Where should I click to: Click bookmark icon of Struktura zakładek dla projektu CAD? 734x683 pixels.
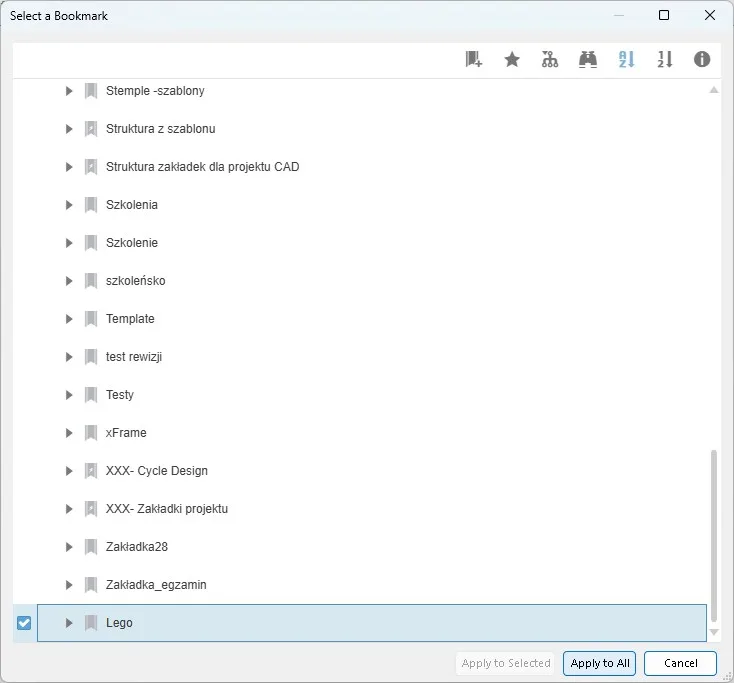pyautogui.click(x=91, y=167)
